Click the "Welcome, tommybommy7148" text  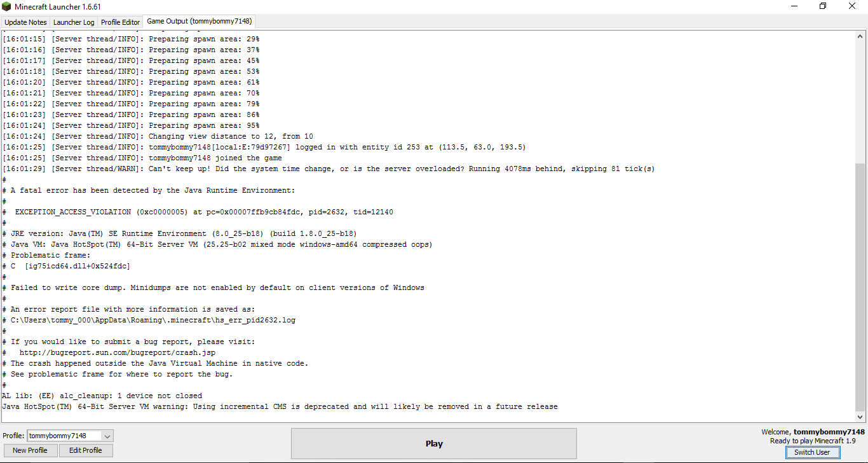coord(813,432)
